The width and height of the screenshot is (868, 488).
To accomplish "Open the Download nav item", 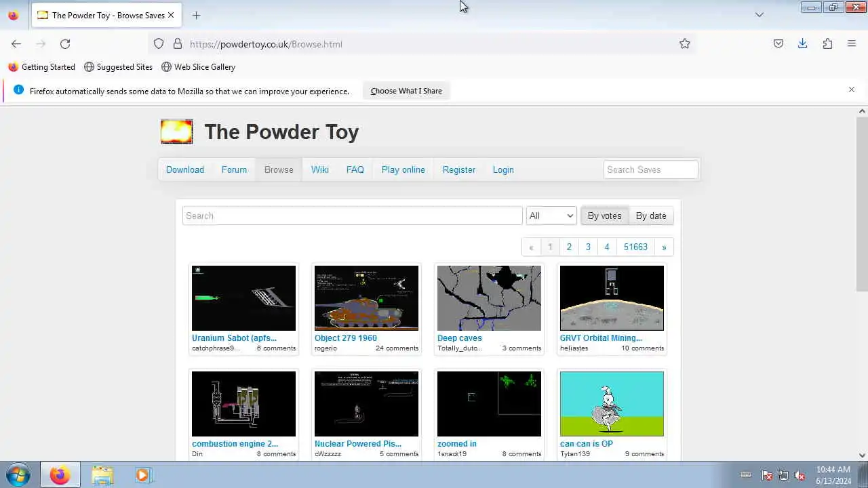I will pyautogui.click(x=185, y=169).
